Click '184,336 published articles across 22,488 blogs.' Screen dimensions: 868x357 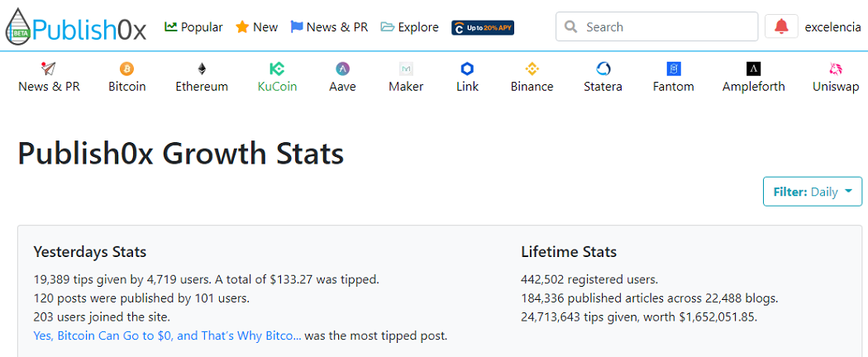[x=650, y=298]
